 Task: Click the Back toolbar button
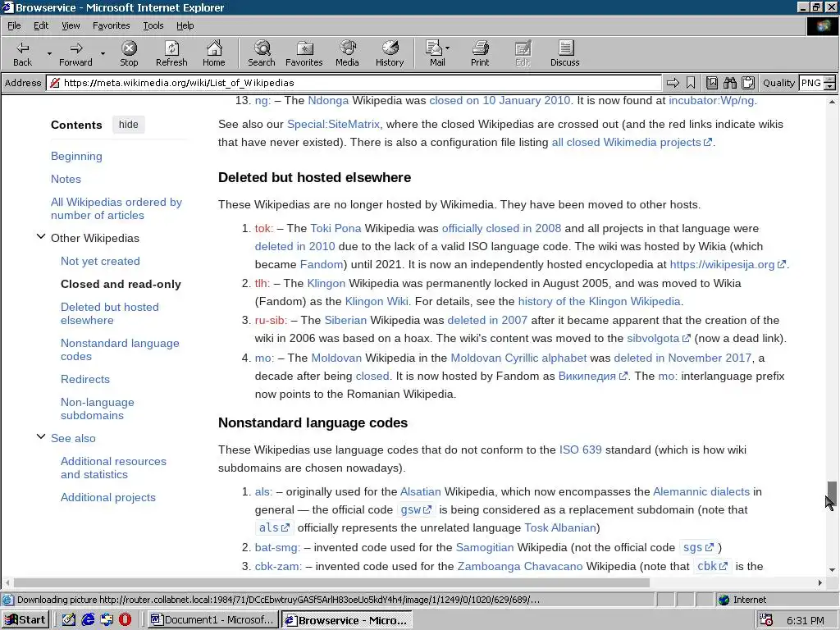pos(22,53)
